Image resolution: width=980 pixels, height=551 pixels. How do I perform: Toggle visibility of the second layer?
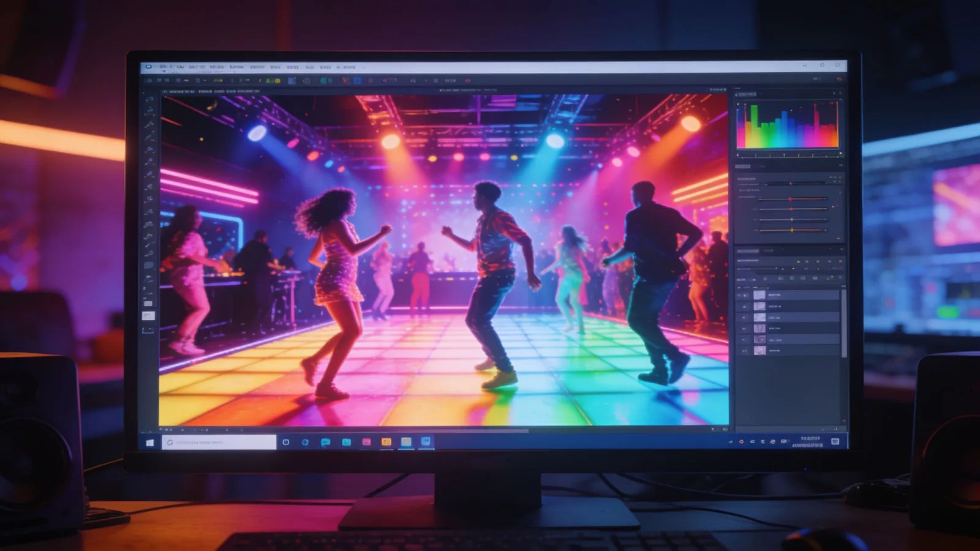[744, 306]
